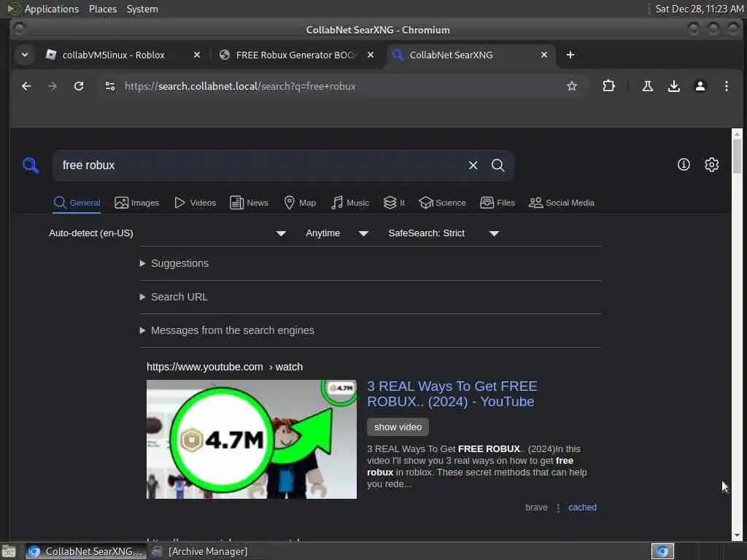Submit search with the magnifier button
The width and height of the screenshot is (747, 560).
[498, 166]
